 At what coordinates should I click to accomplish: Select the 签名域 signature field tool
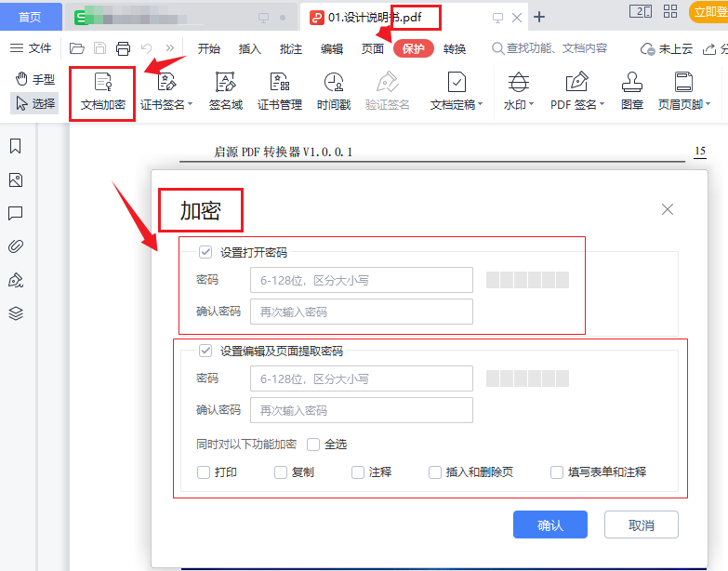point(226,92)
